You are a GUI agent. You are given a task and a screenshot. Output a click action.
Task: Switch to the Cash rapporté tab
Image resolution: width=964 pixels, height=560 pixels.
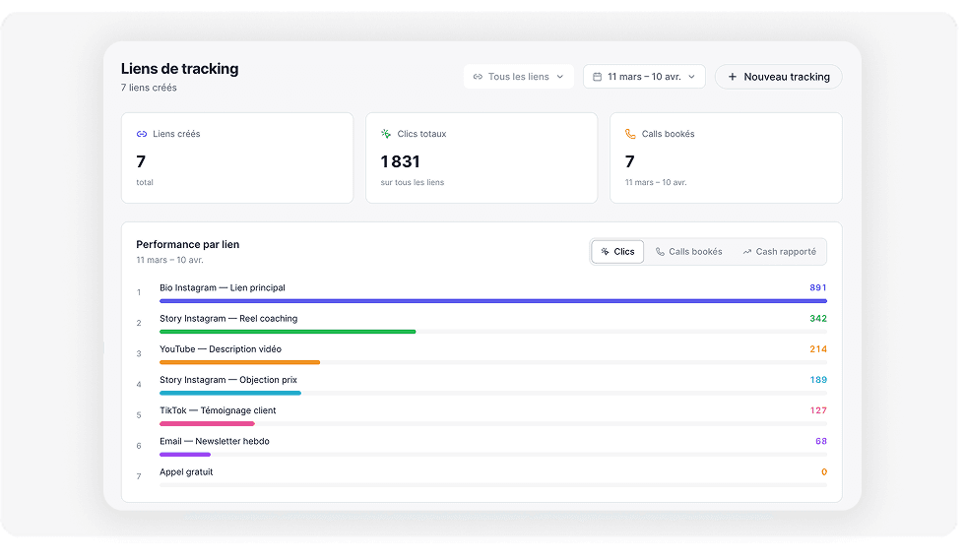(x=779, y=251)
